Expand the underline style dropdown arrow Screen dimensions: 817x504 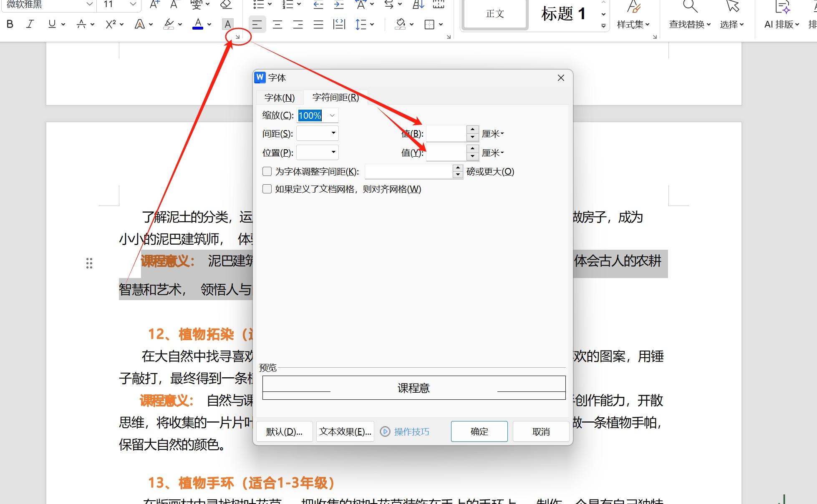click(x=63, y=24)
